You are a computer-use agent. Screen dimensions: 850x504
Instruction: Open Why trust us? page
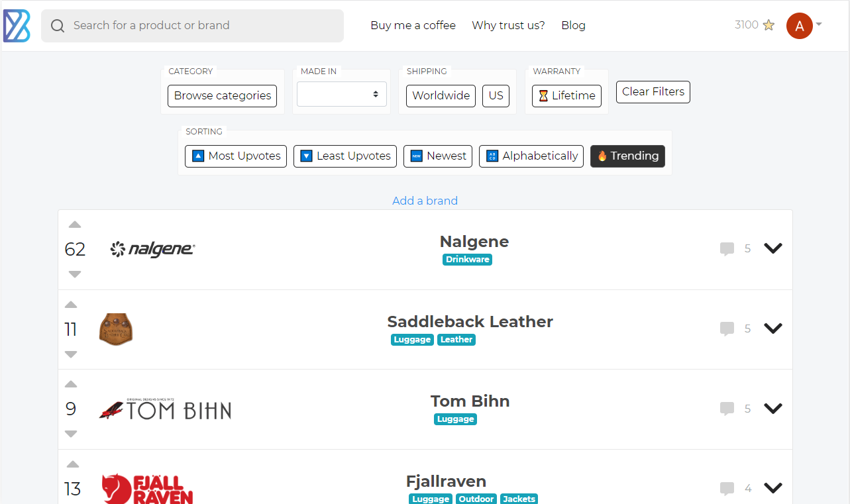(508, 25)
